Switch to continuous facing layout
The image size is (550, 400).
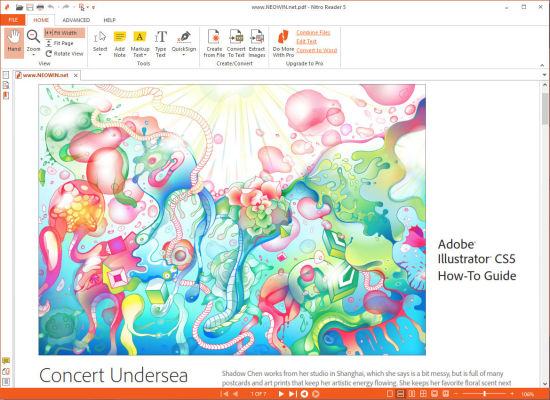click(423, 394)
